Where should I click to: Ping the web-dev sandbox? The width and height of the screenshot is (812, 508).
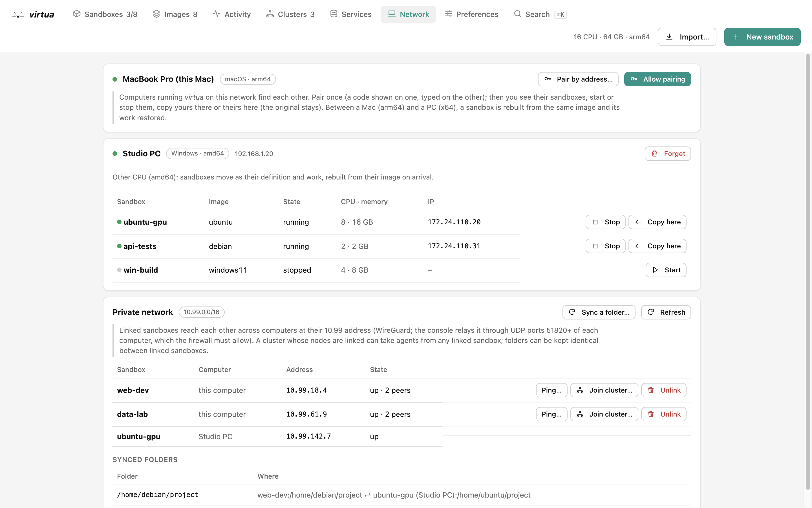pyautogui.click(x=551, y=390)
